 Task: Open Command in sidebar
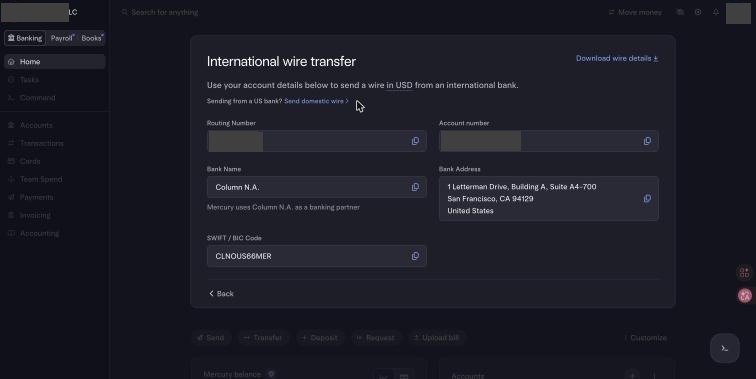pyautogui.click(x=54, y=98)
